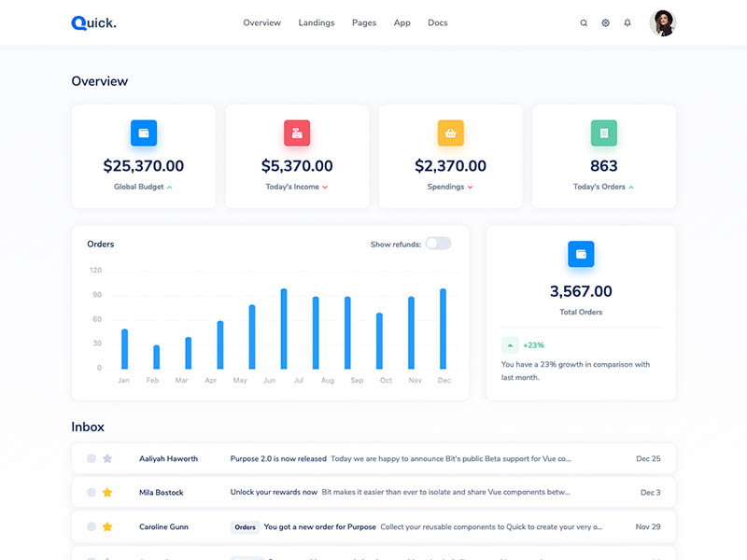
Task: Expand the Spendings down chevron
Action: 470,188
